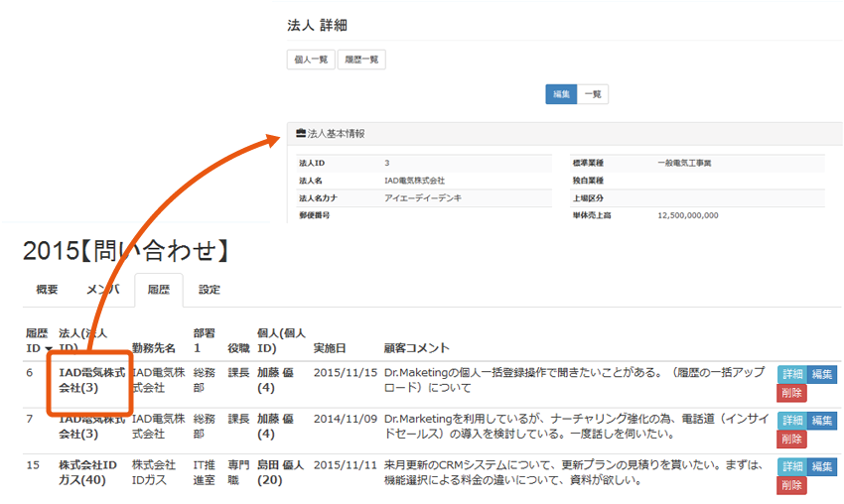Open the 概要 tab
The width and height of the screenshot is (844, 504).
47,290
